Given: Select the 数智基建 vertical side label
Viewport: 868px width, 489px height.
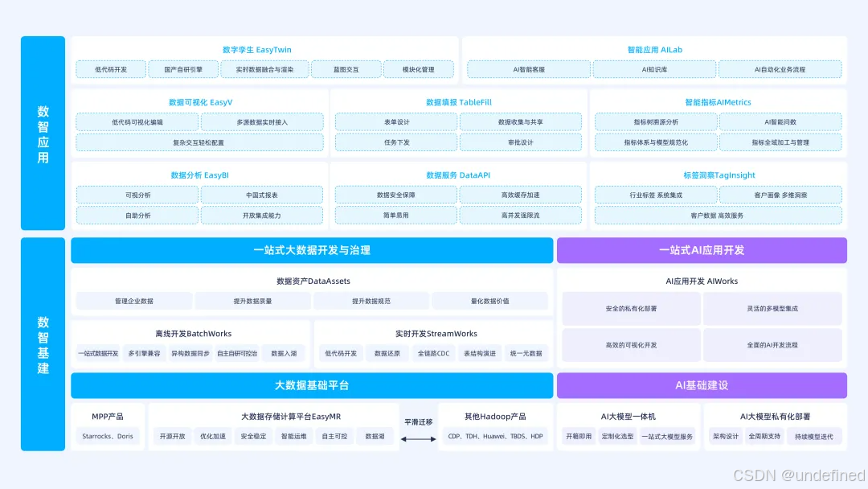Looking at the screenshot, I should [x=43, y=344].
